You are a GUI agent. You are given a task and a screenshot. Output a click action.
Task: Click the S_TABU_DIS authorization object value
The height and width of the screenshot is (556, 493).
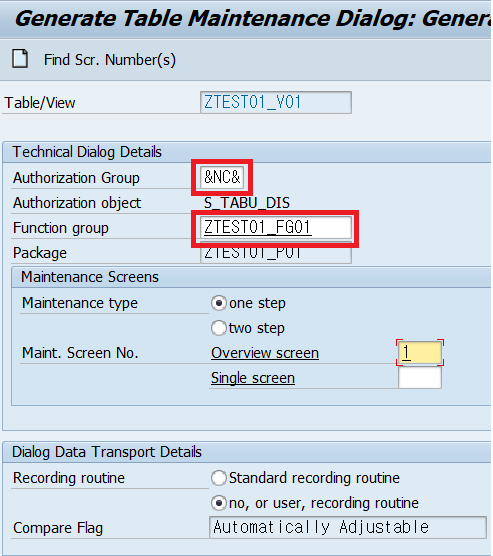point(247,203)
